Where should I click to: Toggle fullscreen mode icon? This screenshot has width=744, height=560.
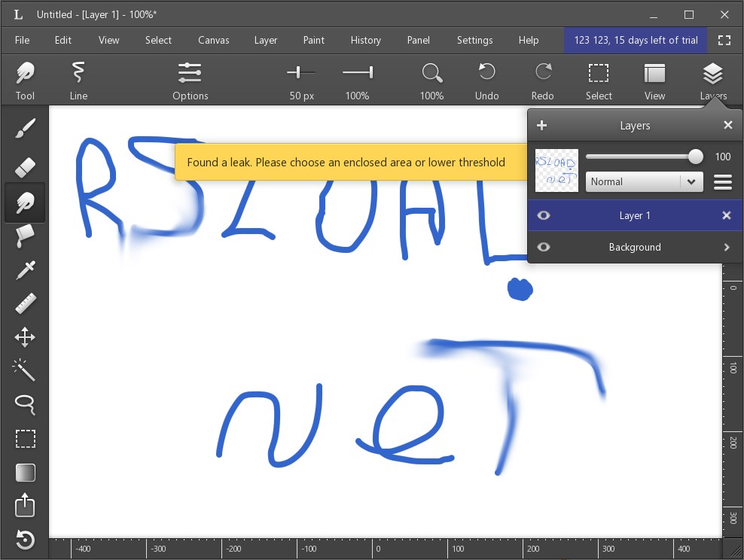pos(724,41)
